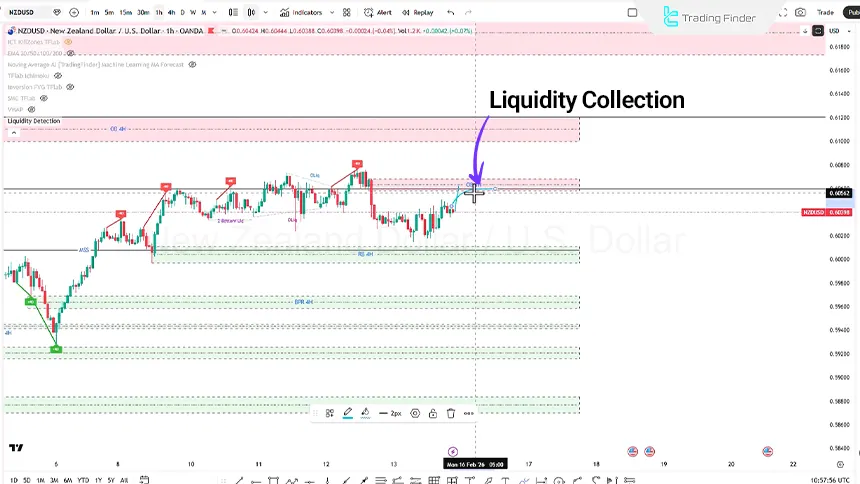860x484 pixels.
Task: Delete the selected drawing with trash icon
Action: (451, 413)
